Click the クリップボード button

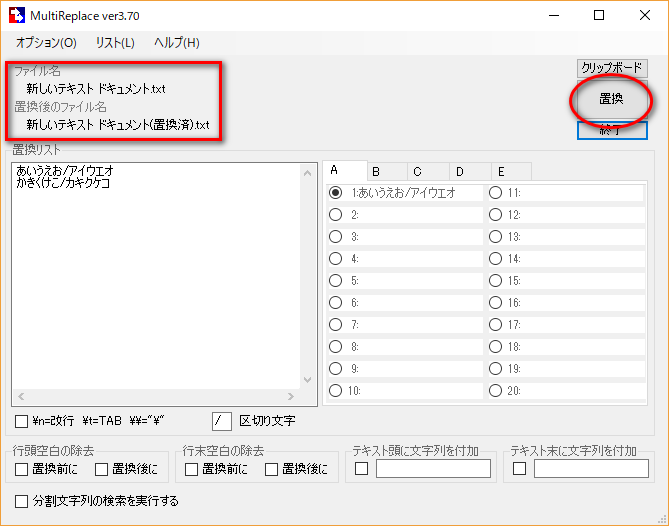[x=612, y=68]
